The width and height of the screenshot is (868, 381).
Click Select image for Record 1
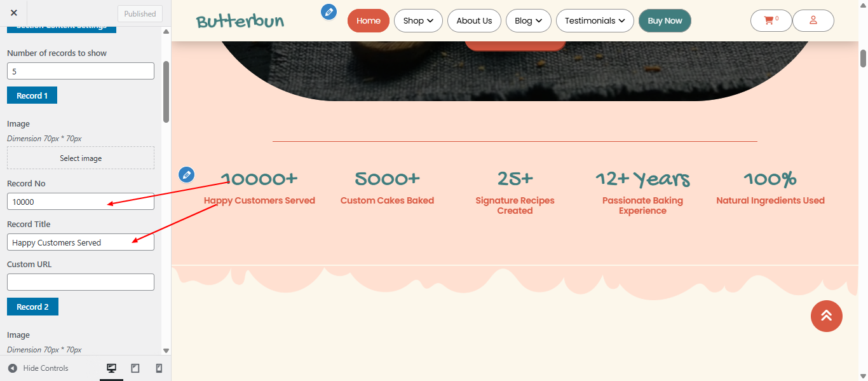pos(80,157)
